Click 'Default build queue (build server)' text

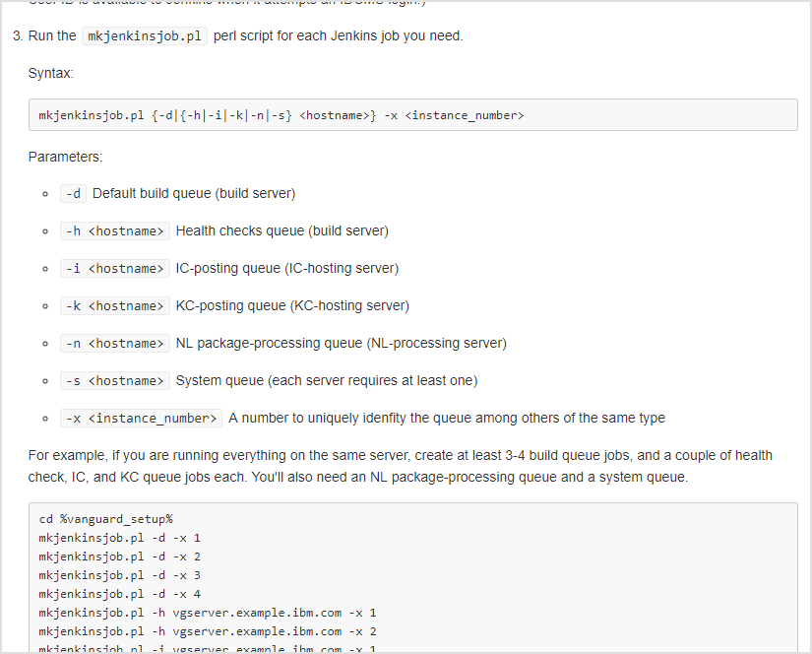point(194,194)
